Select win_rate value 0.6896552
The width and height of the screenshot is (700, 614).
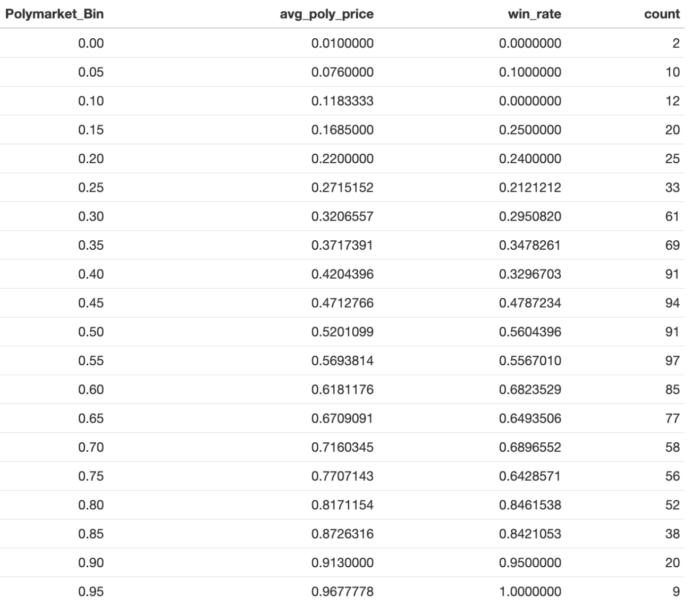tap(530, 448)
